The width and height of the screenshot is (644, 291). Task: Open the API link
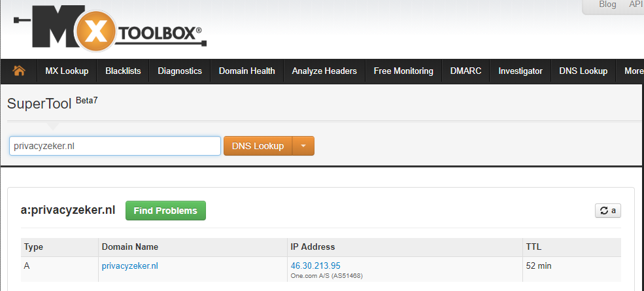[635, 5]
